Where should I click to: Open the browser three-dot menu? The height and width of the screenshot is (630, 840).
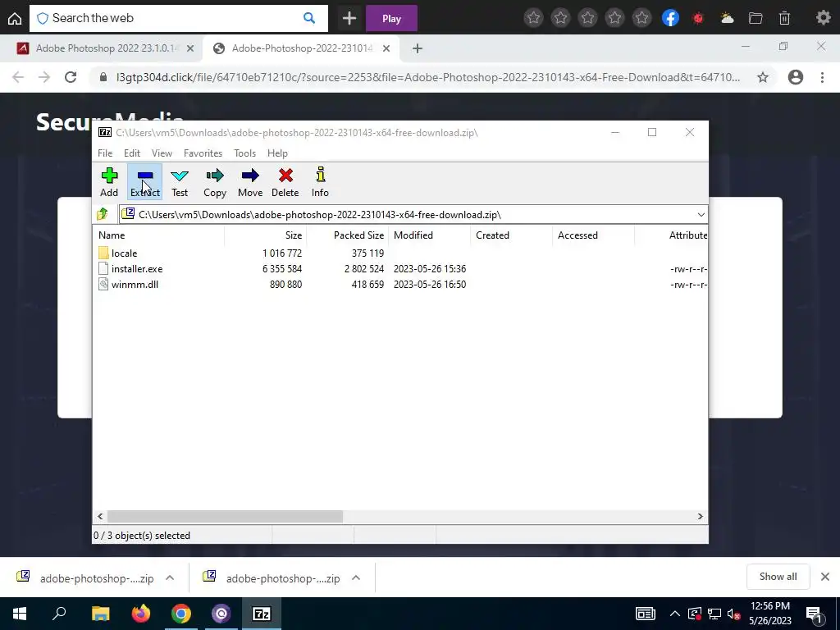pos(822,77)
